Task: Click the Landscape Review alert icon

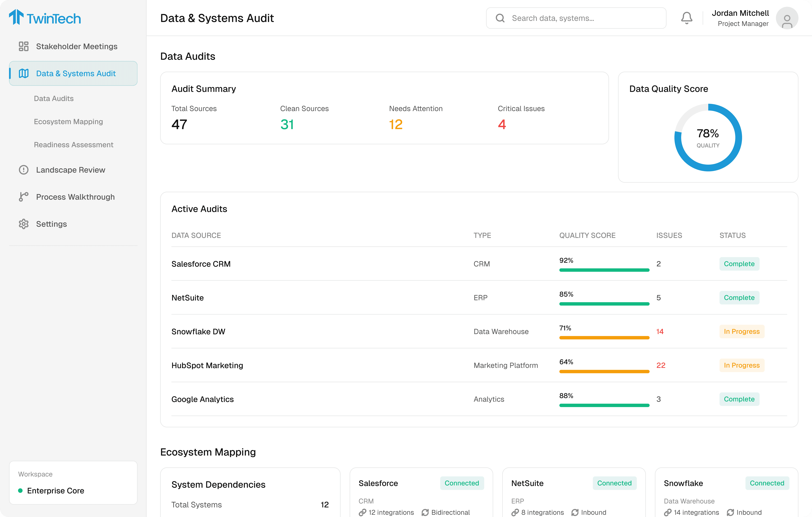Action: click(24, 170)
